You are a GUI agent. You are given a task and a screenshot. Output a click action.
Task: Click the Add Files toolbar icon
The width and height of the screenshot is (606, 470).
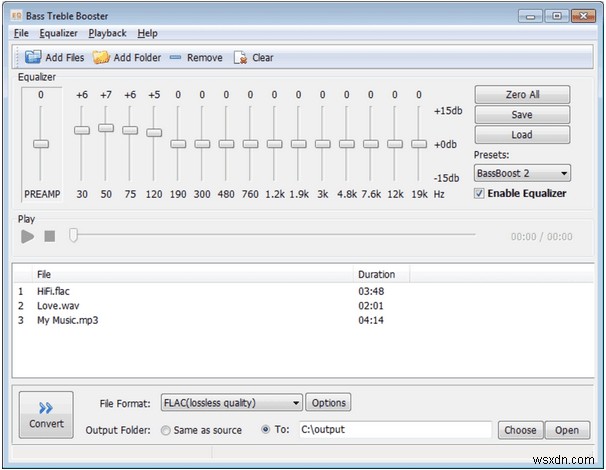[33, 57]
